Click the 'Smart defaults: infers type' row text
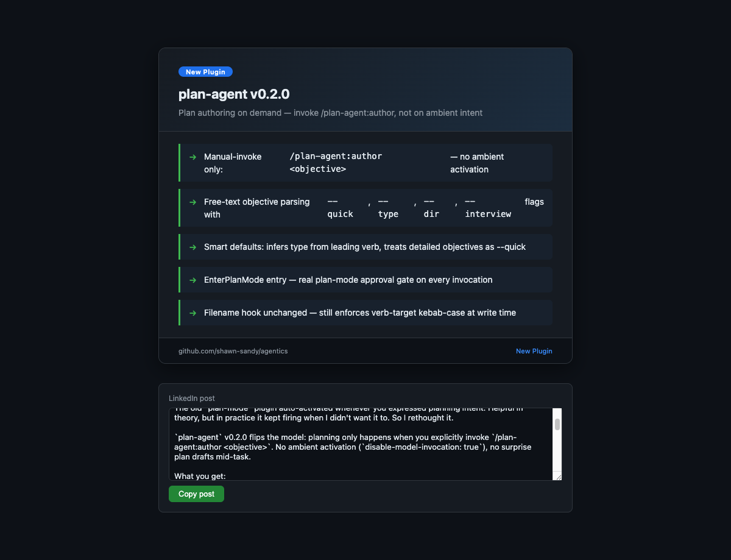The width and height of the screenshot is (731, 560). pyautogui.click(x=365, y=247)
